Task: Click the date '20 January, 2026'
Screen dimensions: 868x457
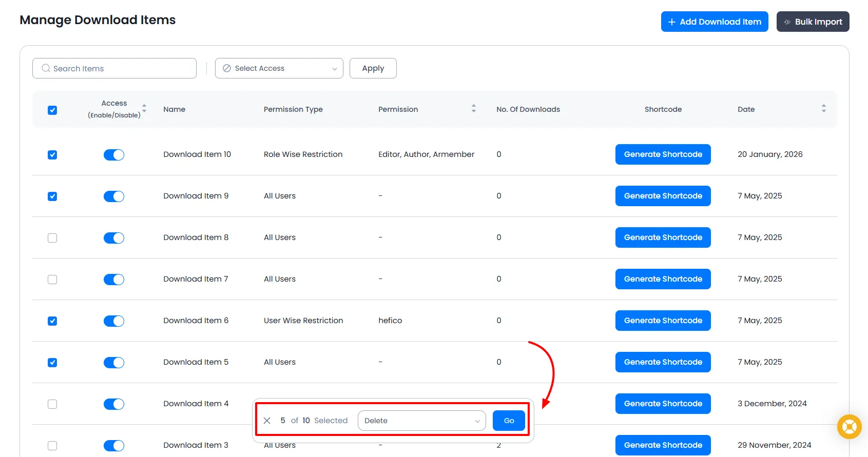Action: [x=770, y=154]
